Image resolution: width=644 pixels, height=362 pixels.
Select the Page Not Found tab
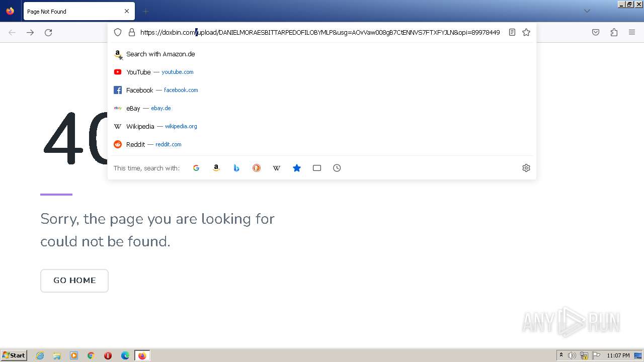click(x=79, y=11)
